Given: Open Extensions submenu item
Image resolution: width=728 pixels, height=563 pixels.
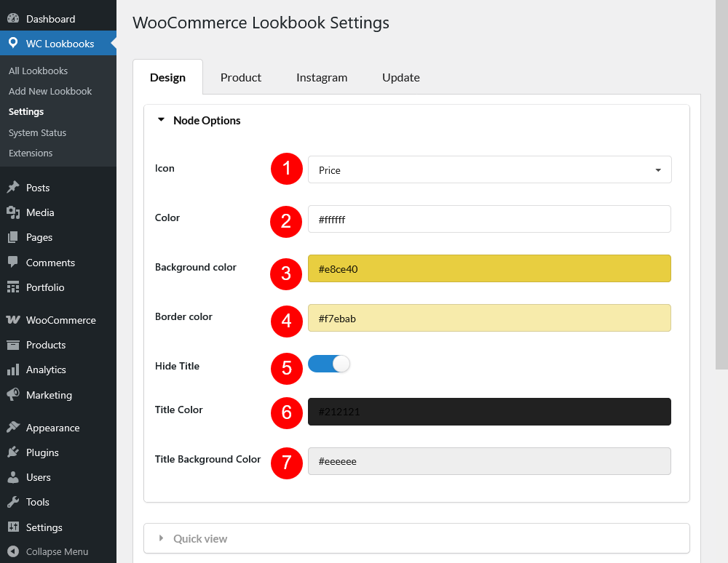Looking at the screenshot, I should (31, 153).
